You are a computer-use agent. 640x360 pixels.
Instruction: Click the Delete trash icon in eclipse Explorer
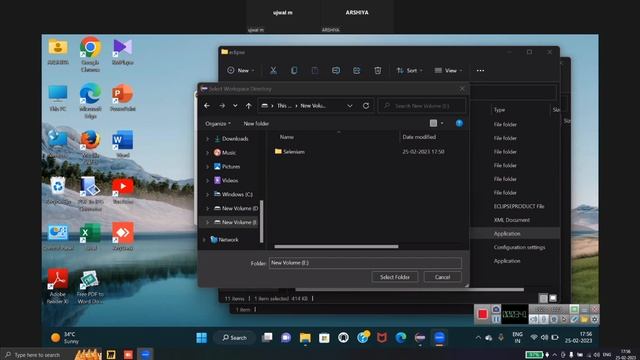point(378,71)
